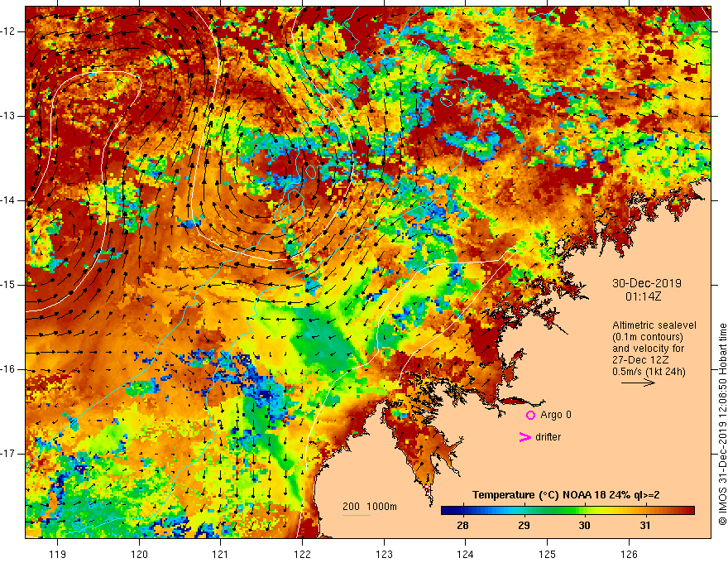
Task: Click the velocity scale arrow in legend
Action: 638,383
